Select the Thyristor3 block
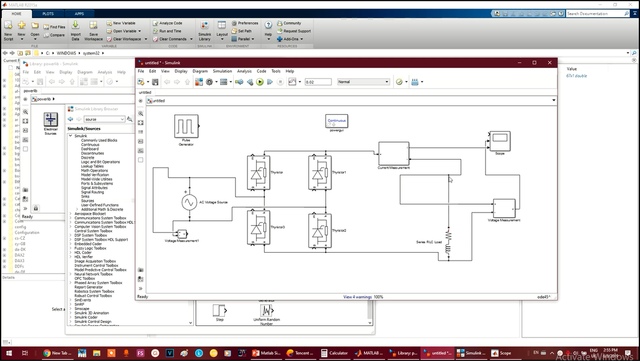Viewport: 640px width, 361px height. (x=258, y=227)
